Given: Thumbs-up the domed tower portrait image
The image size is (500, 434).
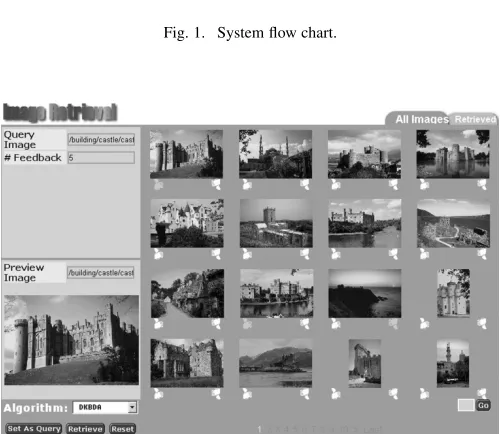Looking at the screenshot, I should [x=424, y=394].
